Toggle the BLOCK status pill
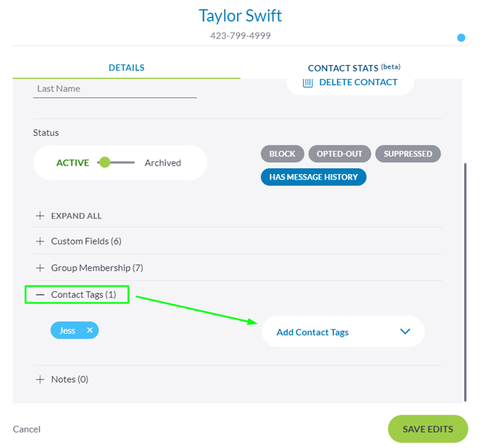The width and height of the screenshot is (481, 448). 282,154
